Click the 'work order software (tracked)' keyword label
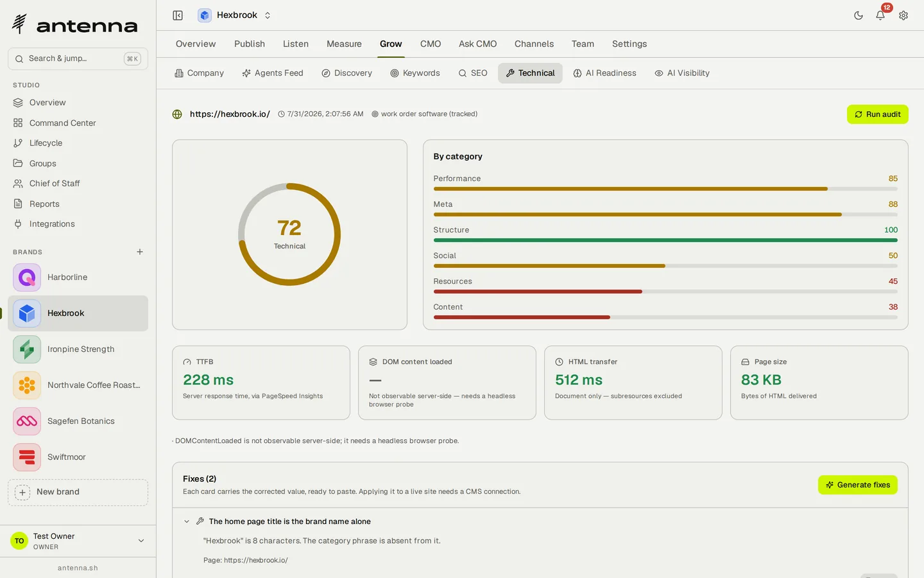The width and height of the screenshot is (924, 578). (429, 114)
